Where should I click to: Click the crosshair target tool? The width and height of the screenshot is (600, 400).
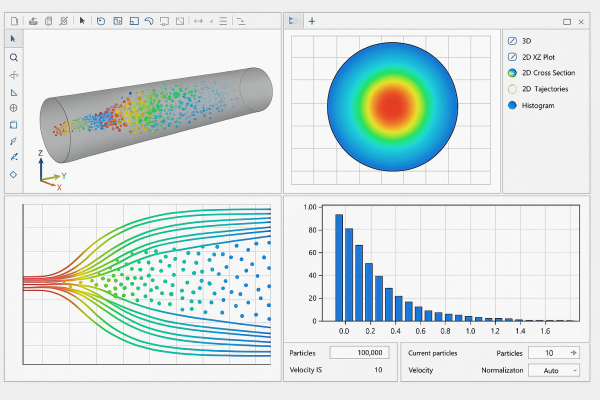13,108
